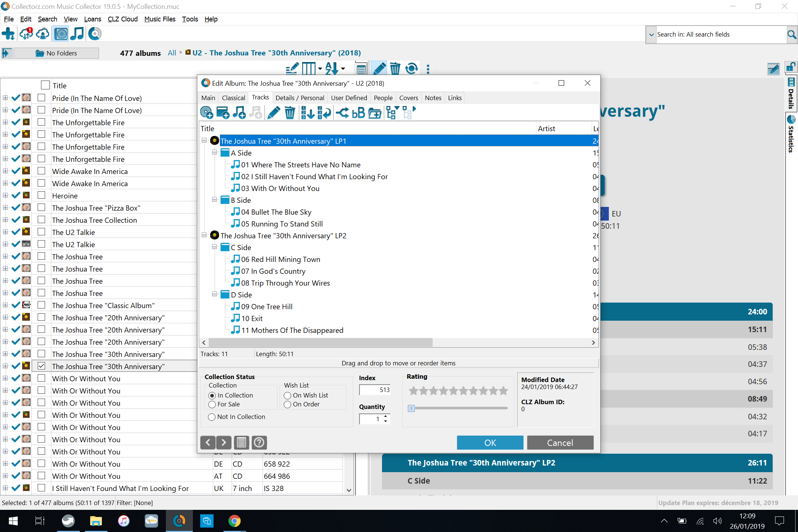This screenshot has width=798, height=532.
Task: Switch to the Covers tab
Action: coord(408,98)
